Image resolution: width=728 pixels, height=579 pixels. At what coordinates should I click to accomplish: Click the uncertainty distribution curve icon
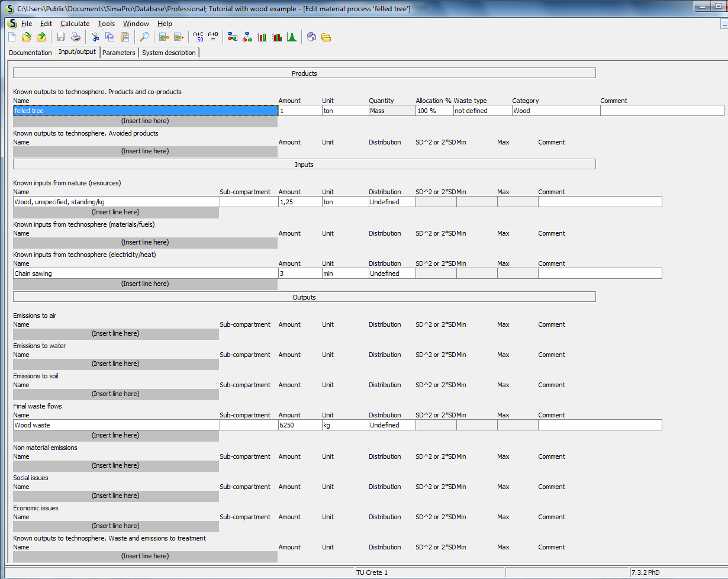pos(291,37)
